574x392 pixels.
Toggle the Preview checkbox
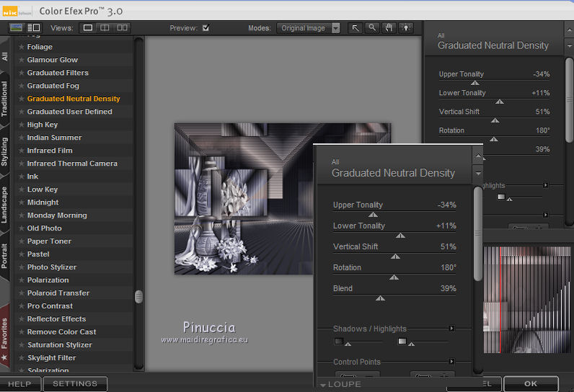(206, 28)
